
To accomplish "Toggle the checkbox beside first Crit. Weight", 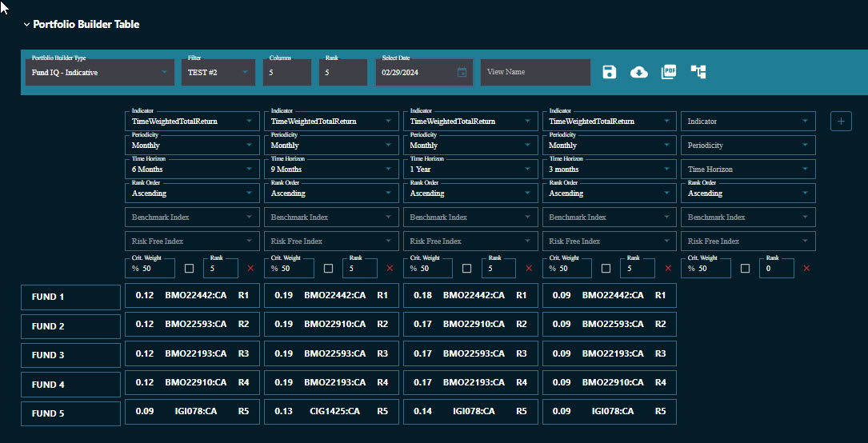I will click(189, 269).
